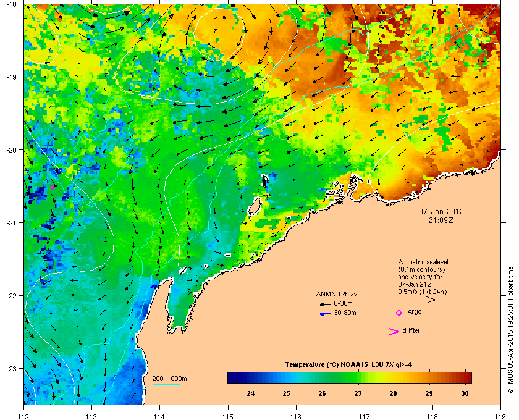Viewport: 519px width, 420px height.
Task: Click the magenta Argo float marker on map
Action: 52,188
